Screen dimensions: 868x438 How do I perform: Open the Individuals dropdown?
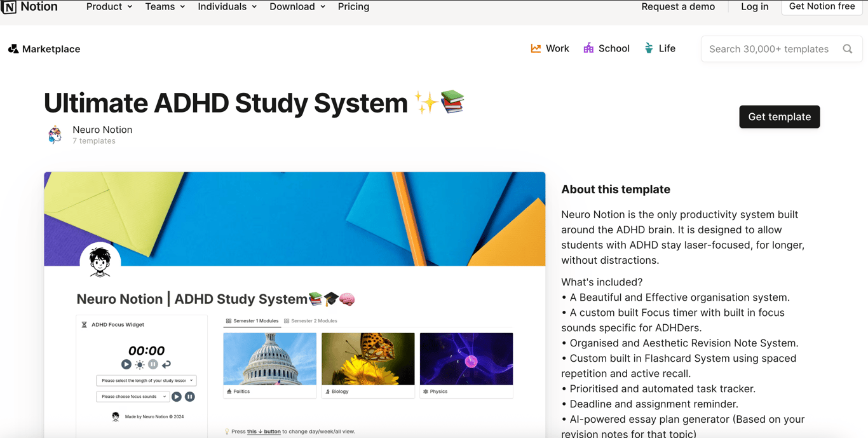(227, 6)
